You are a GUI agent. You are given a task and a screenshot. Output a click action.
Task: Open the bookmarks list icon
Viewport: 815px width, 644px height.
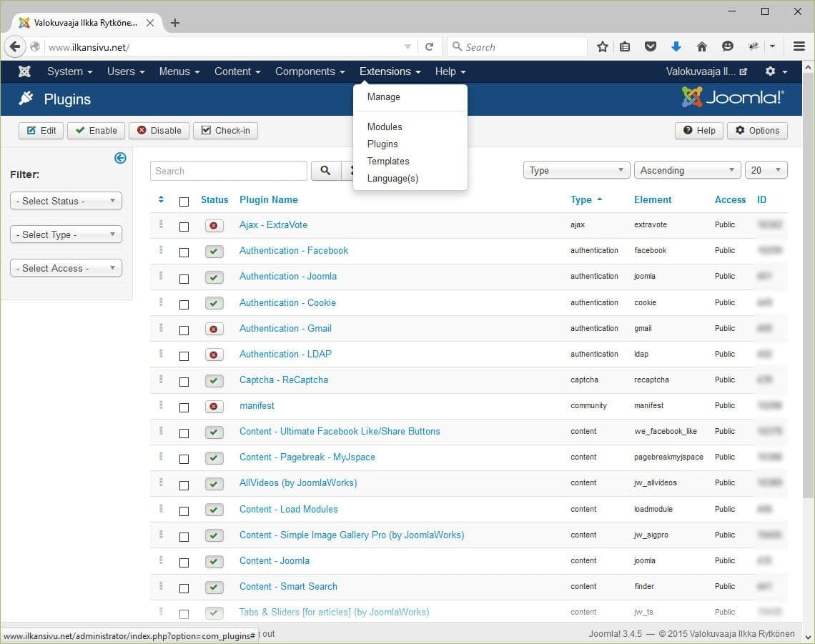(x=625, y=46)
